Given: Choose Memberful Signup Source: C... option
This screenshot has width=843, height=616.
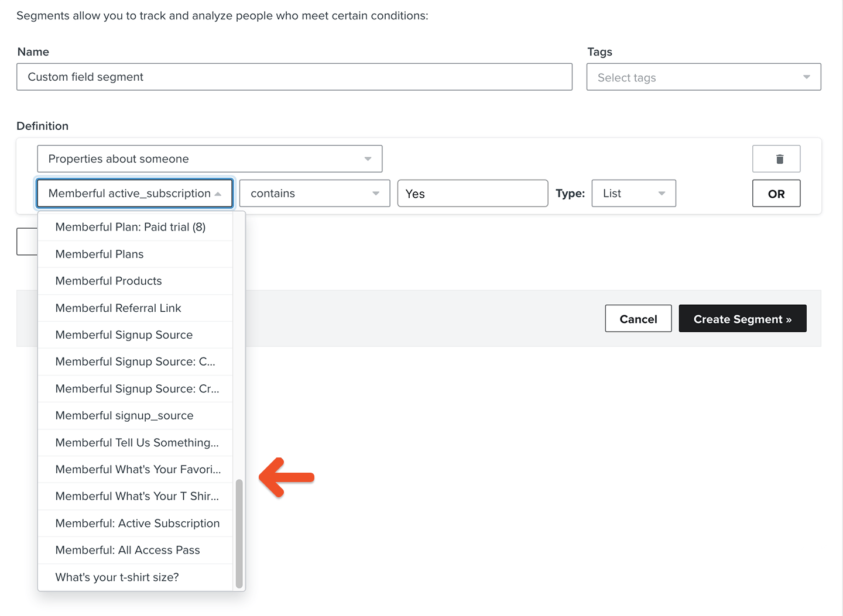Looking at the screenshot, I should (x=135, y=362).
